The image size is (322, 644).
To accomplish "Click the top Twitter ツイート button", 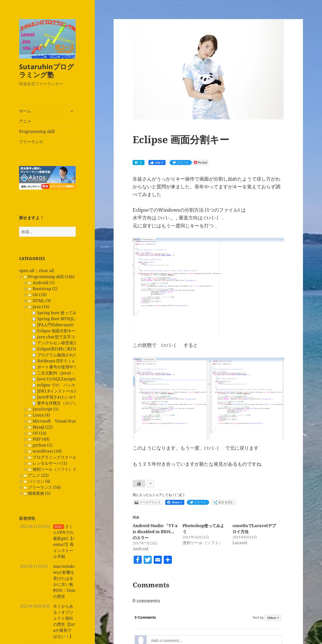I will pos(181,163).
